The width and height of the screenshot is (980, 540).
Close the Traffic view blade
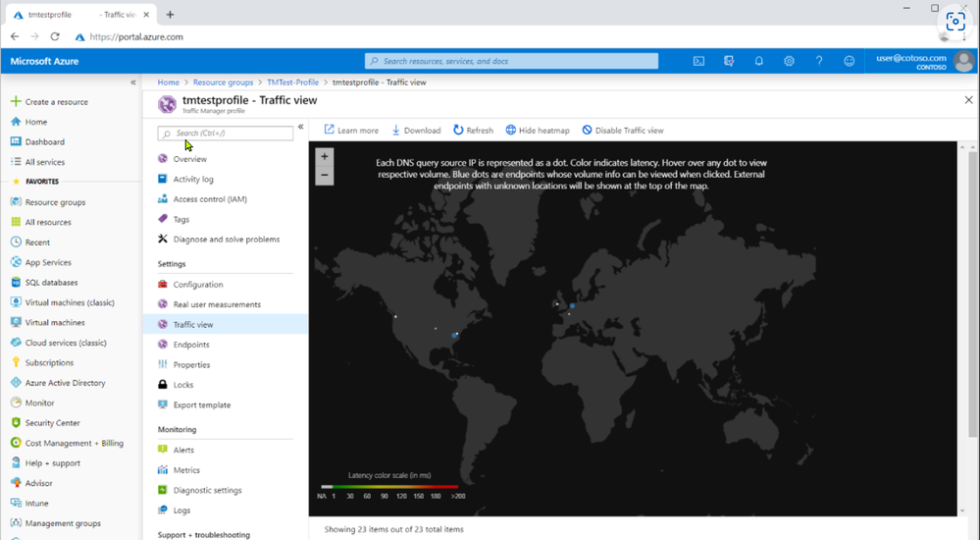pos(969,100)
